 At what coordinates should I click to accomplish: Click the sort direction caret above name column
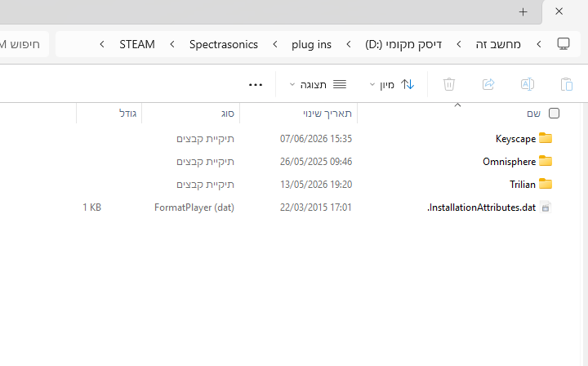pos(457,105)
